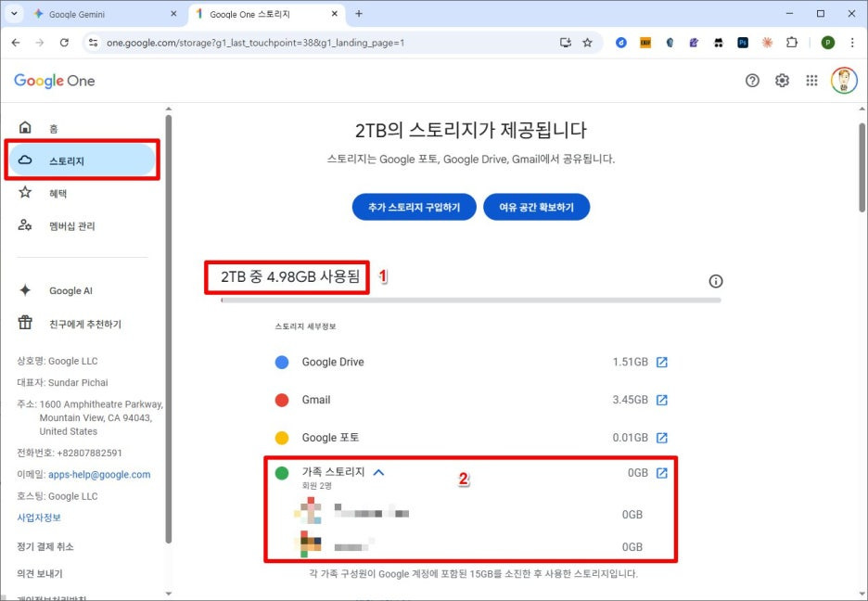Click the star icon beside 혜택
Screen dimensions: 868x601
click(25, 193)
